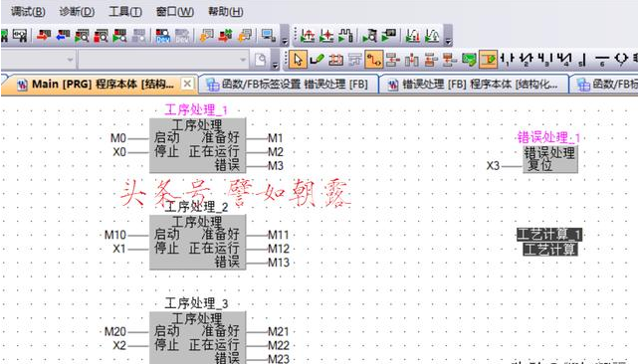Click output variable M22
Image resolution: width=640 pixels, height=364 pixels.
(279, 346)
